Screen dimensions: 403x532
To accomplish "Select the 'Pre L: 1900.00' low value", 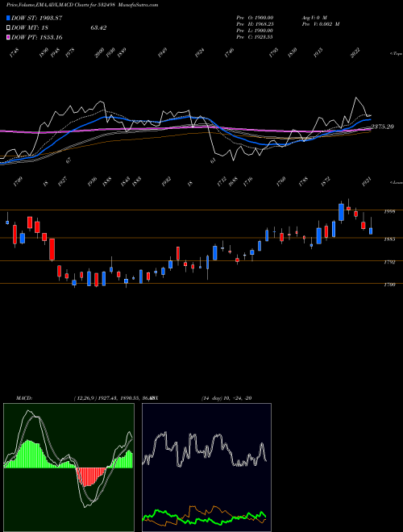I will pyautogui.click(x=256, y=31).
